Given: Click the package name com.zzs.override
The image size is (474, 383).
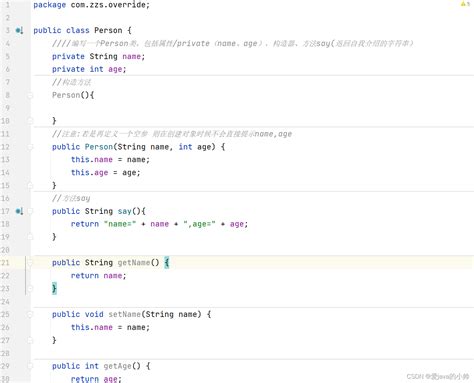Looking at the screenshot, I should tap(108, 5).
